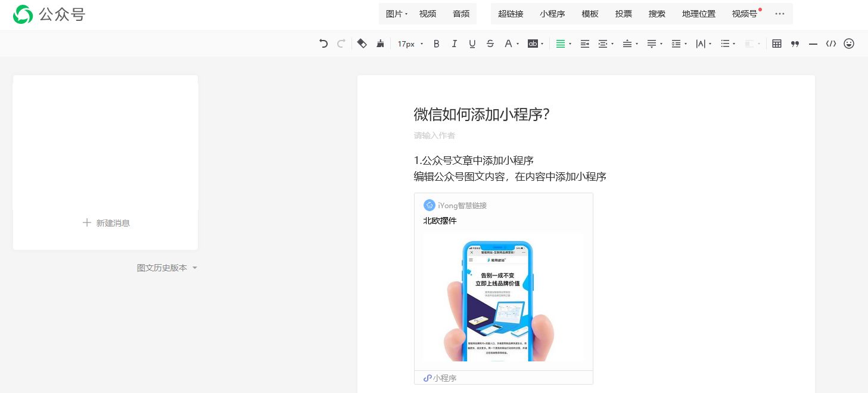Apply strikethrough formatting
868x393 pixels.
tap(490, 43)
